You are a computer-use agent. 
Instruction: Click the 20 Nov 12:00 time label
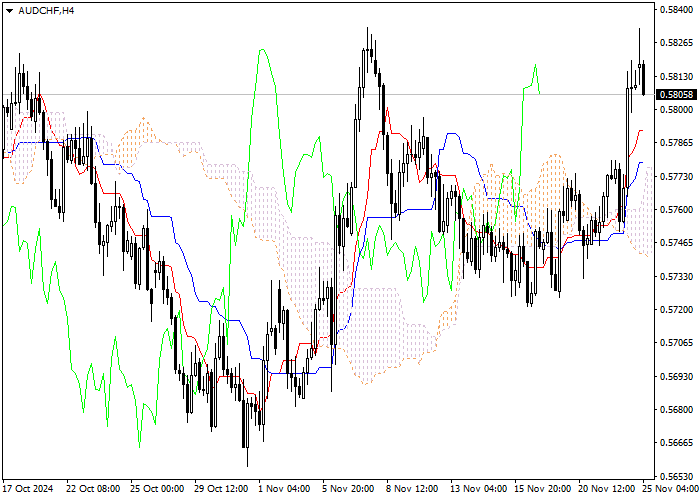607,489
